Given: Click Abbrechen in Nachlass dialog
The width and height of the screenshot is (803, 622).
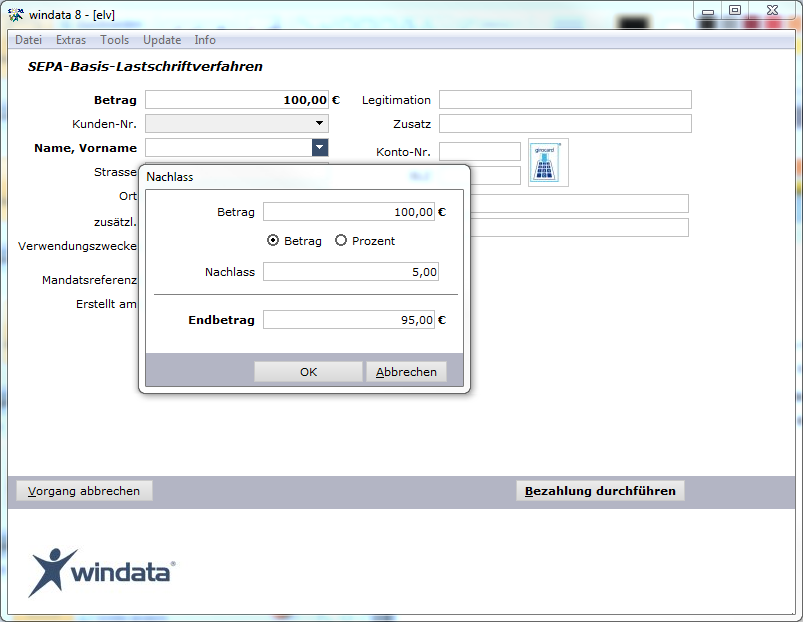Looking at the screenshot, I should (406, 372).
